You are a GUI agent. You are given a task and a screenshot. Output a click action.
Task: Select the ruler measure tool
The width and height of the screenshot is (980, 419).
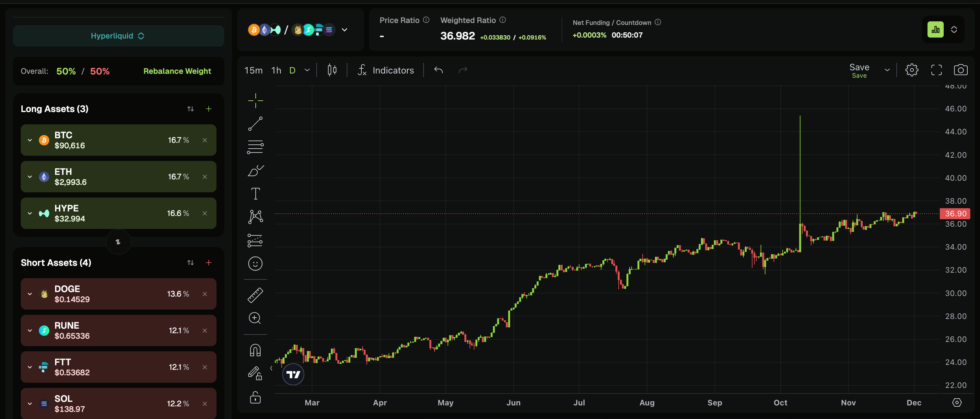pyautogui.click(x=255, y=295)
